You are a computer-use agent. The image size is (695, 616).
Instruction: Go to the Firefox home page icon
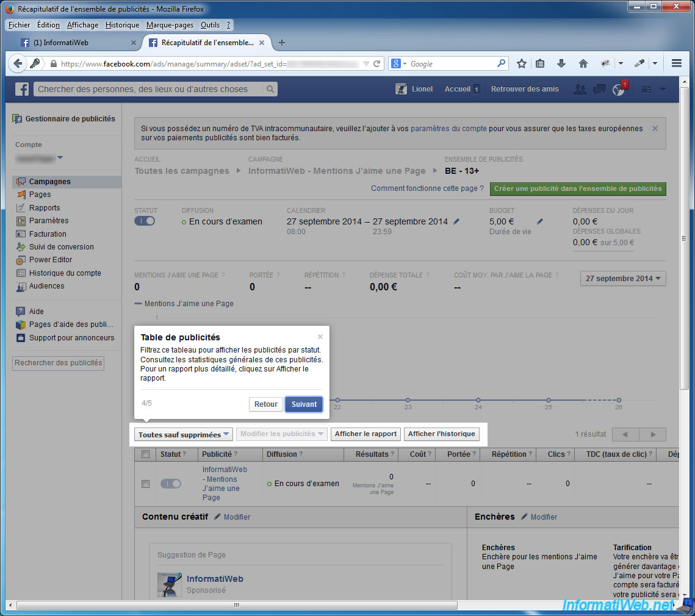click(x=583, y=63)
